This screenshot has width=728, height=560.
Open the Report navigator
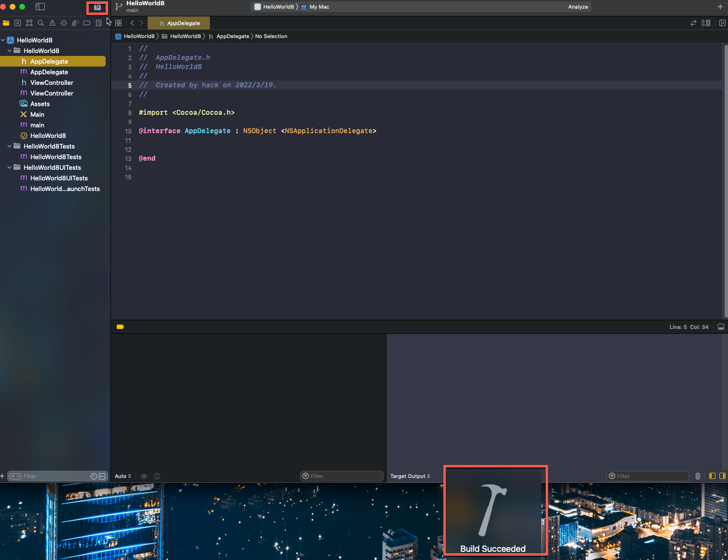point(98,23)
